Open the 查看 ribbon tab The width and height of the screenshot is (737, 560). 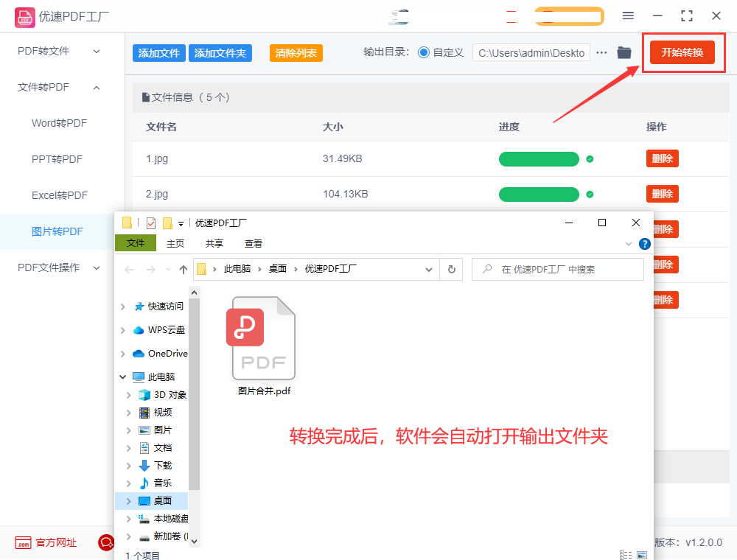(x=254, y=243)
